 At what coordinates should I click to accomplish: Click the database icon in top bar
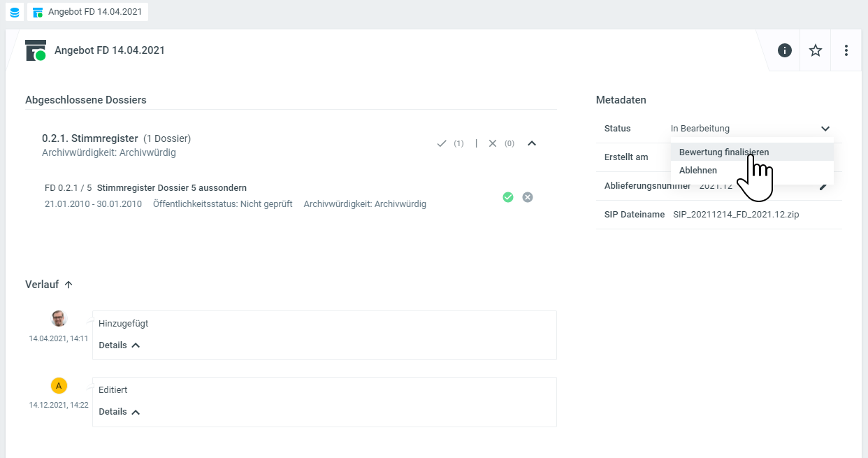click(15, 13)
